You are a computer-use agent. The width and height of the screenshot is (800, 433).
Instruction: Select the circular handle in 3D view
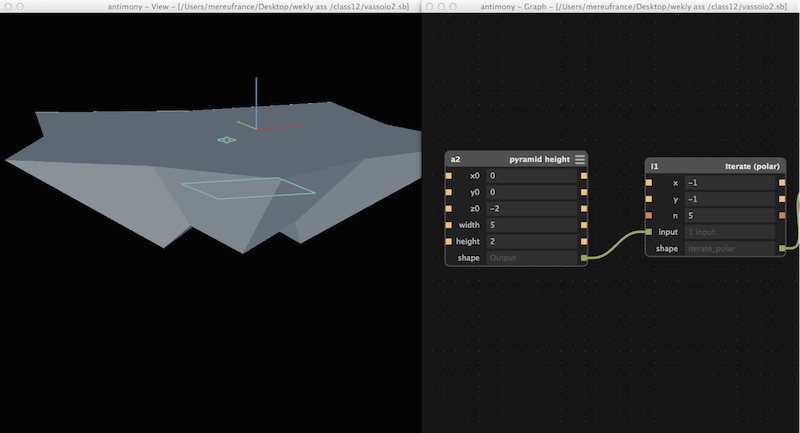coord(227,140)
